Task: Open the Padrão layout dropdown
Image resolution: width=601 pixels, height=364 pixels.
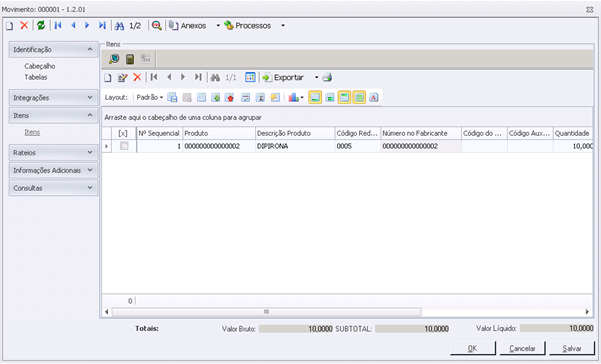Action: (x=150, y=97)
